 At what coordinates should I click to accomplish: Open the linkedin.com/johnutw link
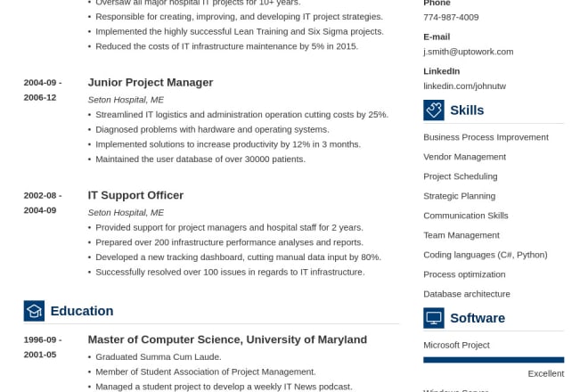[x=464, y=86]
